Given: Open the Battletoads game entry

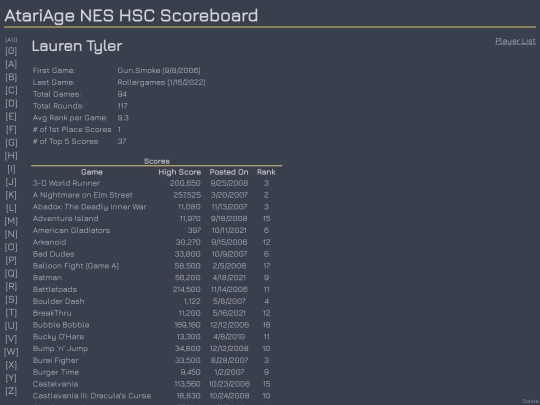Looking at the screenshot, I should pos(55,289).
